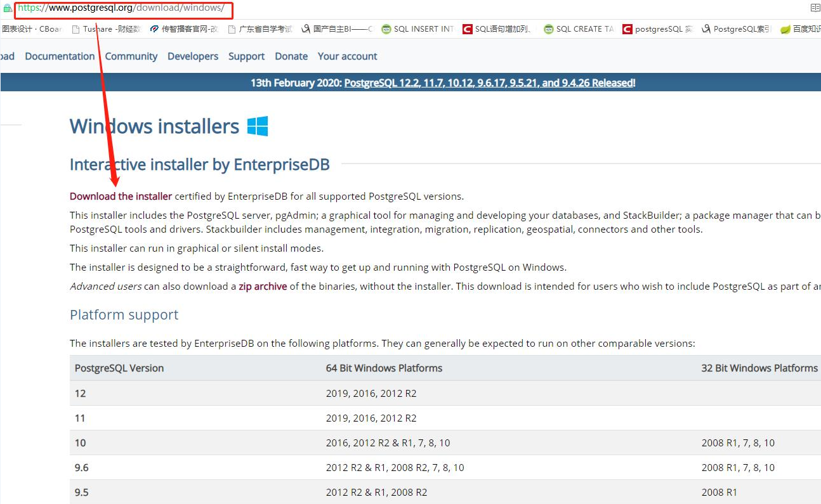The image size is (821, 504).
Task: Click the SQL CREATE TA bookmark favicon
Action: click(549, 29)
